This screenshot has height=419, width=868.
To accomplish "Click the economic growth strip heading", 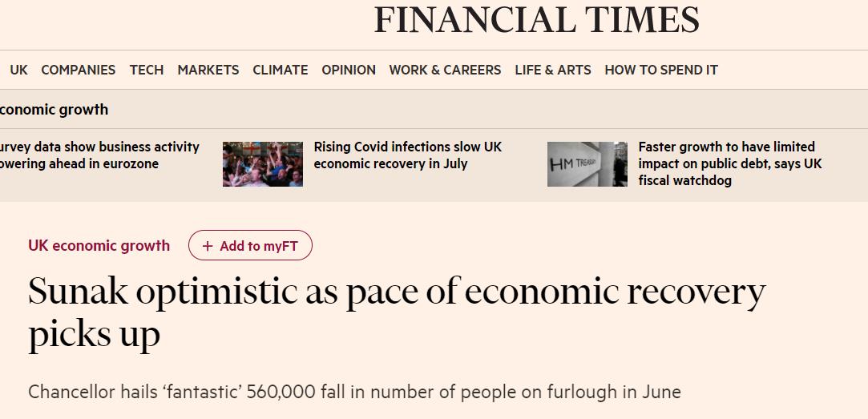I will (x=54, y=110).
